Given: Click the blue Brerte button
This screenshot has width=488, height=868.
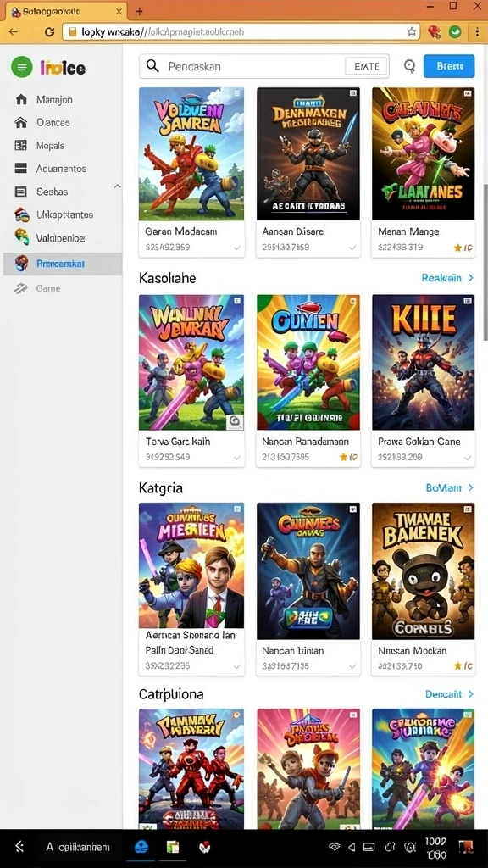Looking at the screenshot, I should (449, 66).
